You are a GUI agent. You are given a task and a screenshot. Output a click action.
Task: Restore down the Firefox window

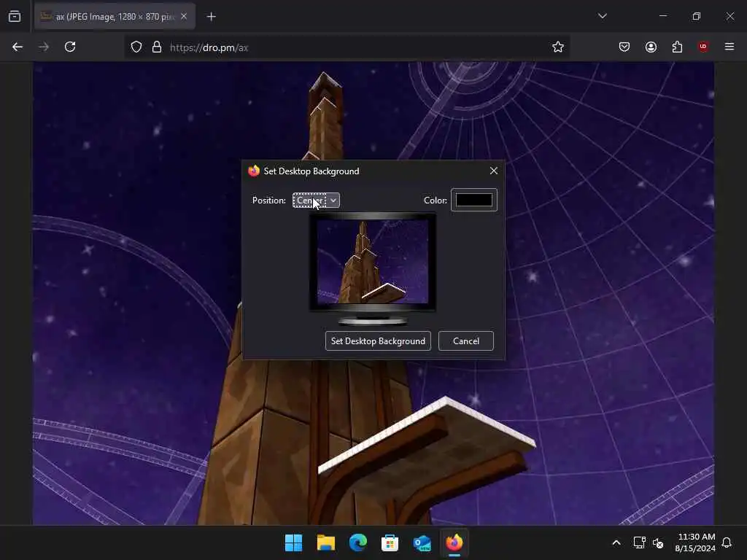pos(697,16)
